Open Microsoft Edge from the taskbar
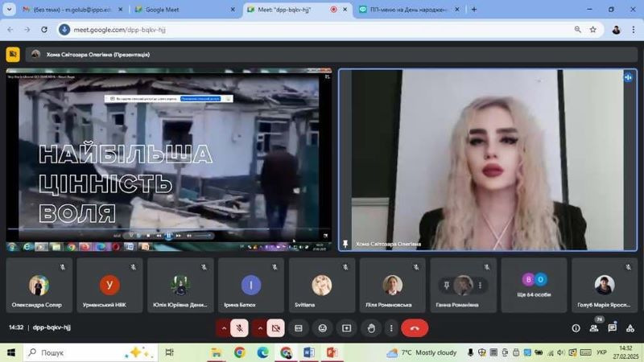Image resolution: width=644 pixels, height=362 pixels. [263, 352]
